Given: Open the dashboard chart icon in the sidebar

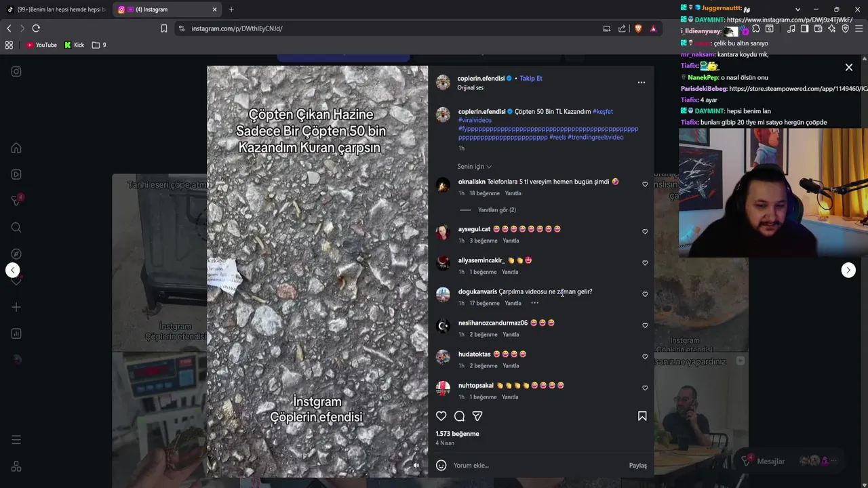Looking at the screenshot, I should click(x=16, y=333).
